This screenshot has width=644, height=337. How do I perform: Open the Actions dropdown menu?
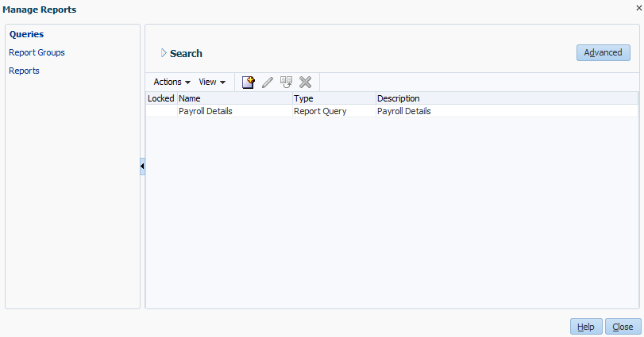pyautogui.click(x=172, y=82)
